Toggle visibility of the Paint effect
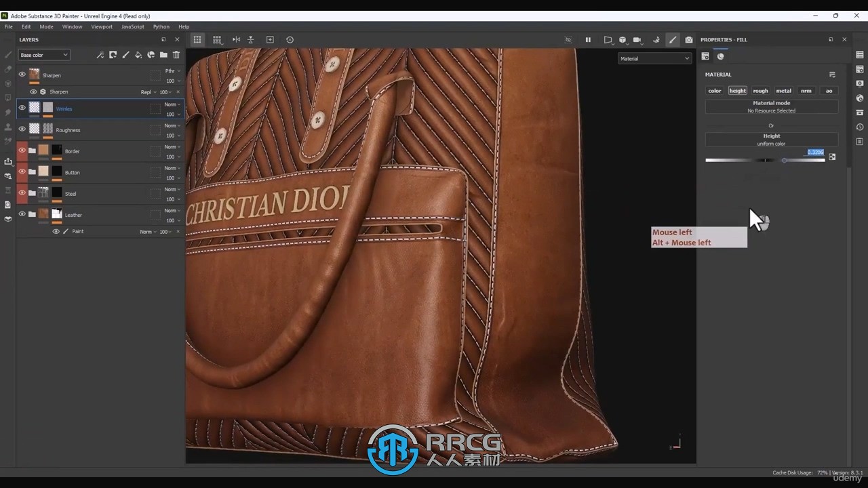This screenshot has width=868, height=488. 56,232
